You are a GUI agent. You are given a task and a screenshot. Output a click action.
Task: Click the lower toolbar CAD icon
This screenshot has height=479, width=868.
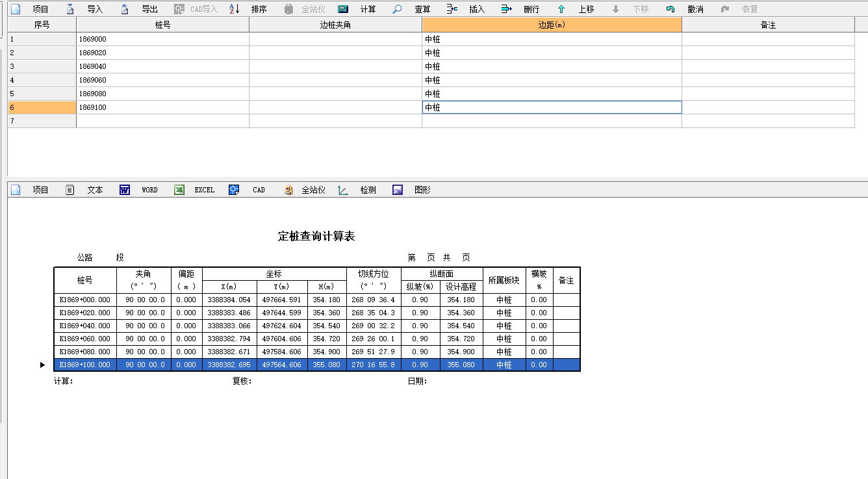tap(235, 190)
